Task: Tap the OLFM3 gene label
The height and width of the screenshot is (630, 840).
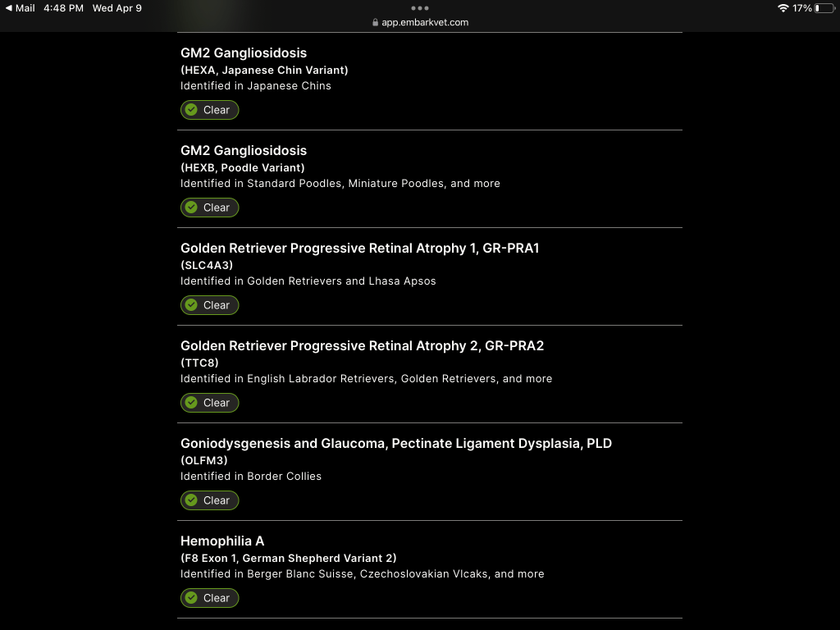Action: click(x=204, y=460)
